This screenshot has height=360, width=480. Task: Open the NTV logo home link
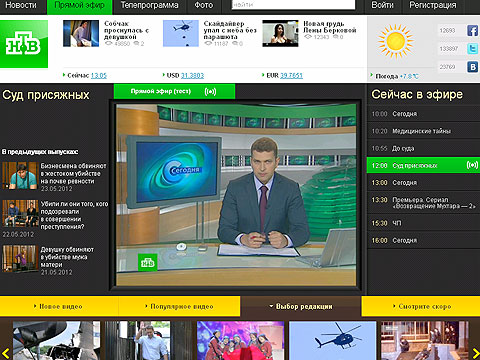24,44
